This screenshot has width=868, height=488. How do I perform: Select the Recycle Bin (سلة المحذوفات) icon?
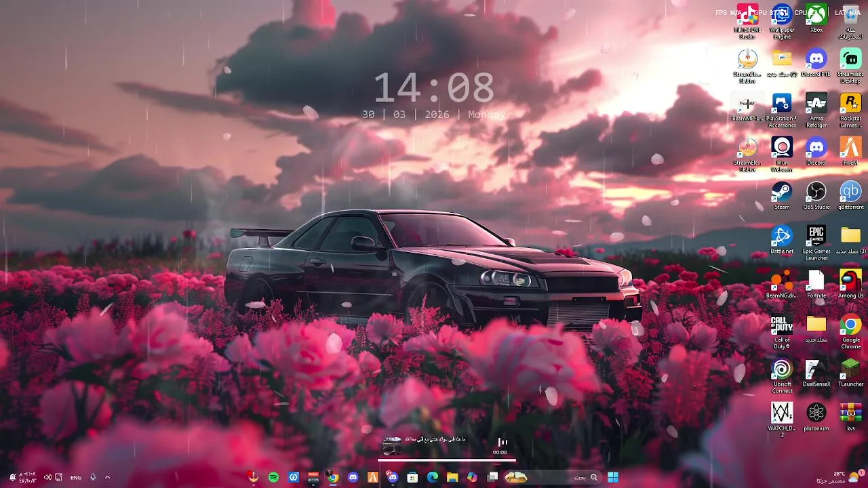851,20
